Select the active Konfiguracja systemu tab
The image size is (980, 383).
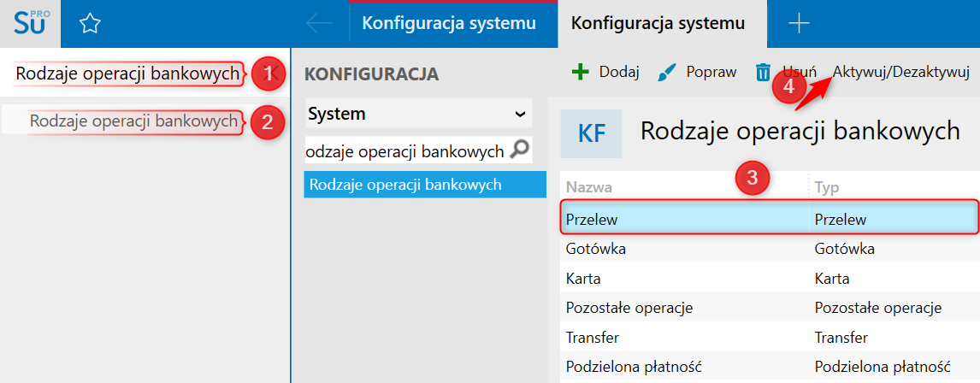point(658,24)
